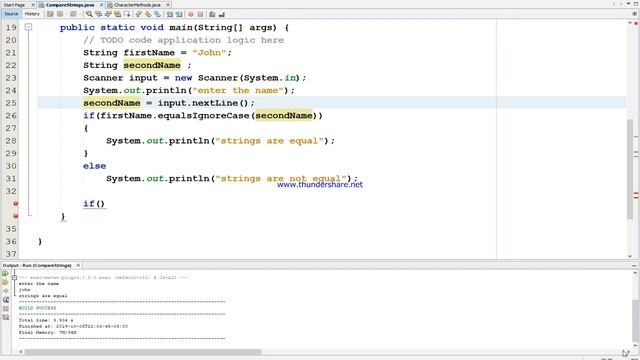Click the navigate Back toolbar icon
The image size is (640, 360).
(60, 14)
